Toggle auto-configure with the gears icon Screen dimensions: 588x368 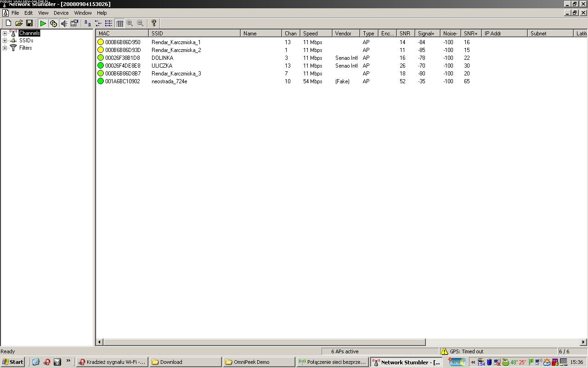[53, 23]
